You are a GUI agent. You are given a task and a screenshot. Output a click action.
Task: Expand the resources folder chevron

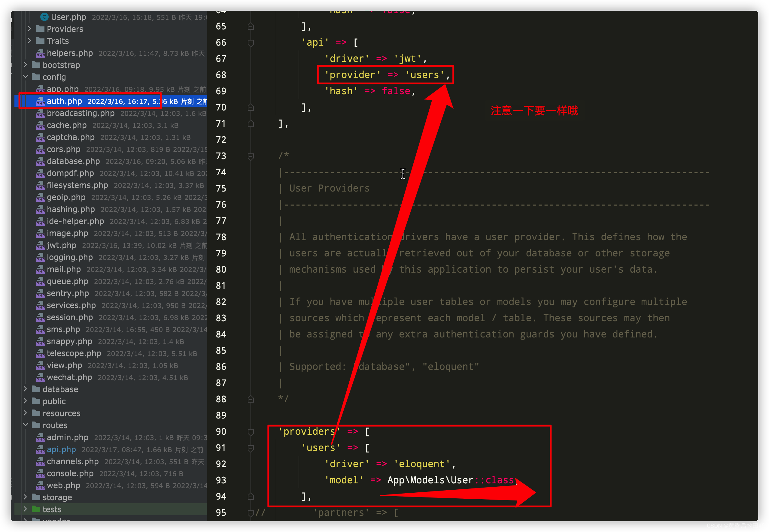click(25, 413)
